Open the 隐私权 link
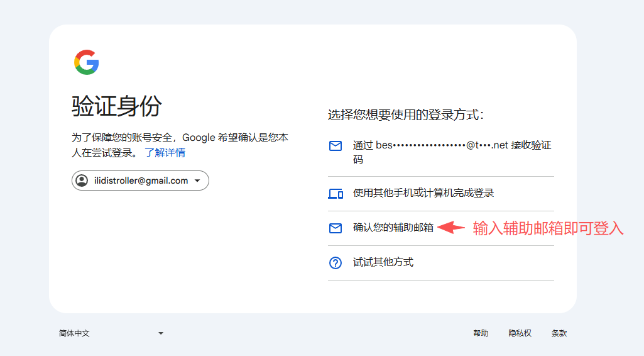 point(520,333)
